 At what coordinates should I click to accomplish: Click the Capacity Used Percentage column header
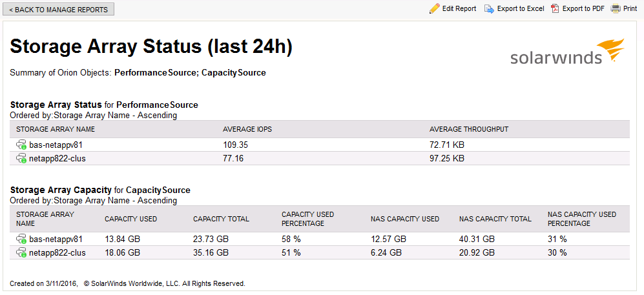pos(307,219)
